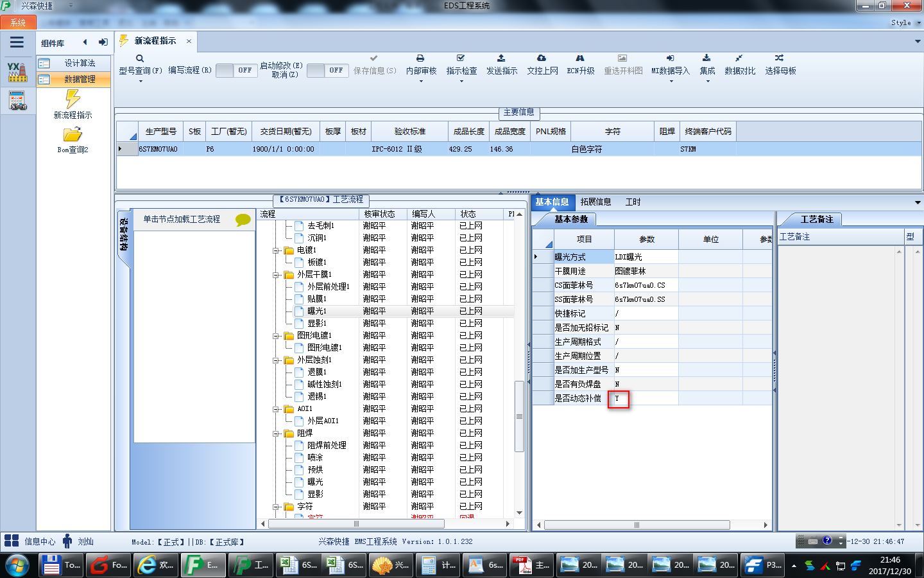Toggle 编写流程(R) OFF switch
Screen dimensions: 924x578
(x=236, y=71)
